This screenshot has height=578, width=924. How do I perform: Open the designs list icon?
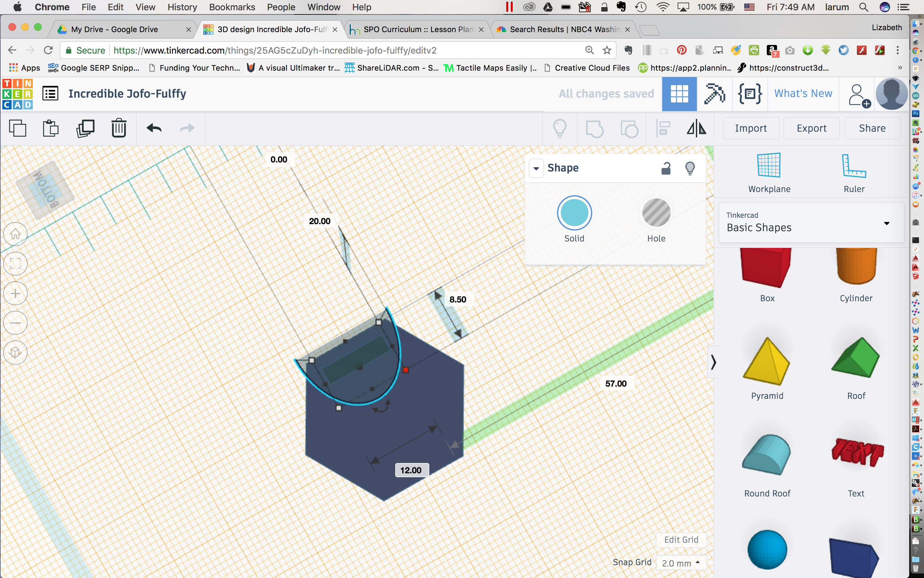click(x=50, y=94)
